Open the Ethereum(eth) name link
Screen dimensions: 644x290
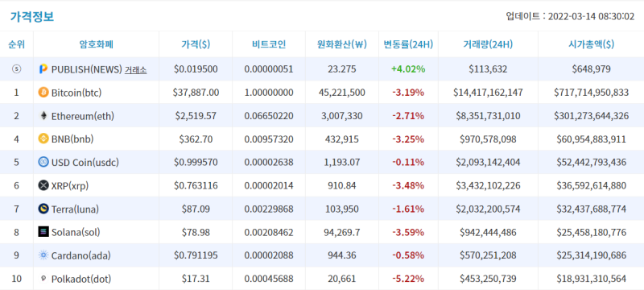[83, 116]
